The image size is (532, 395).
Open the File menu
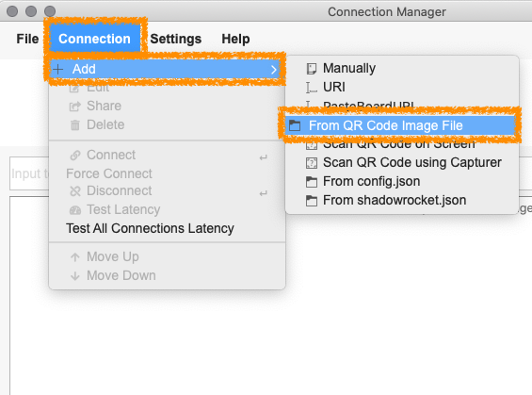27,39
